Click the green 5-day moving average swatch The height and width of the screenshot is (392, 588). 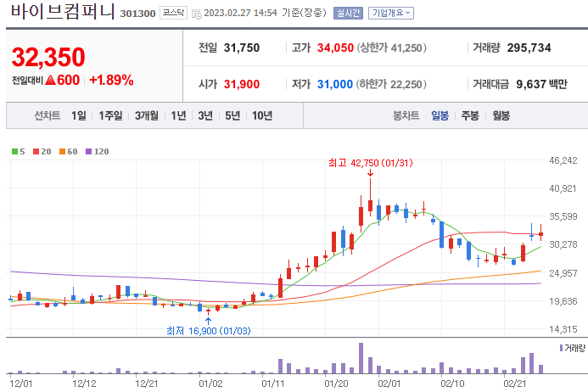pos(14,152)
